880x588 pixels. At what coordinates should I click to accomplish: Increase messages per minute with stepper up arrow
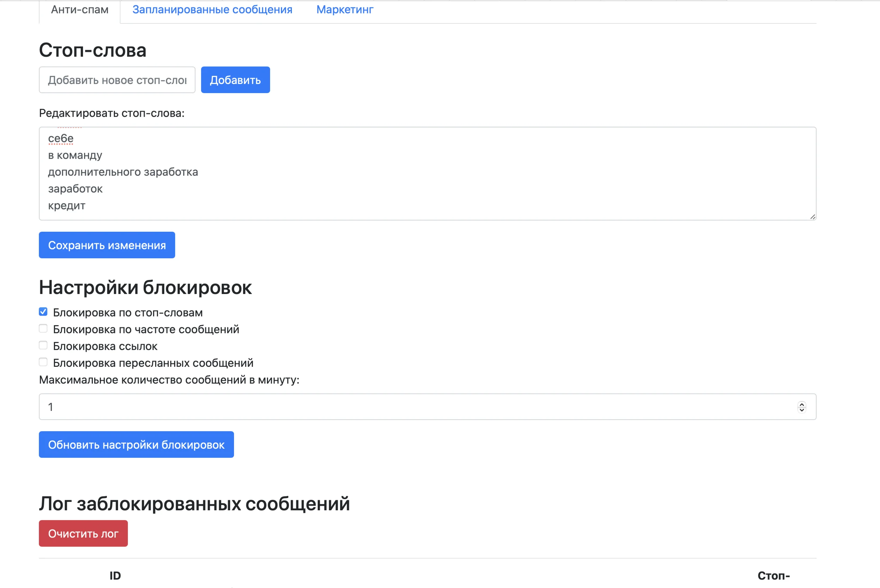802,404
